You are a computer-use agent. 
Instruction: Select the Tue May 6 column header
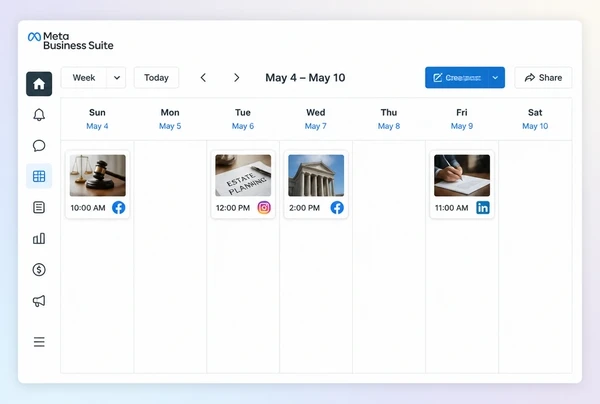pos(243,119)
